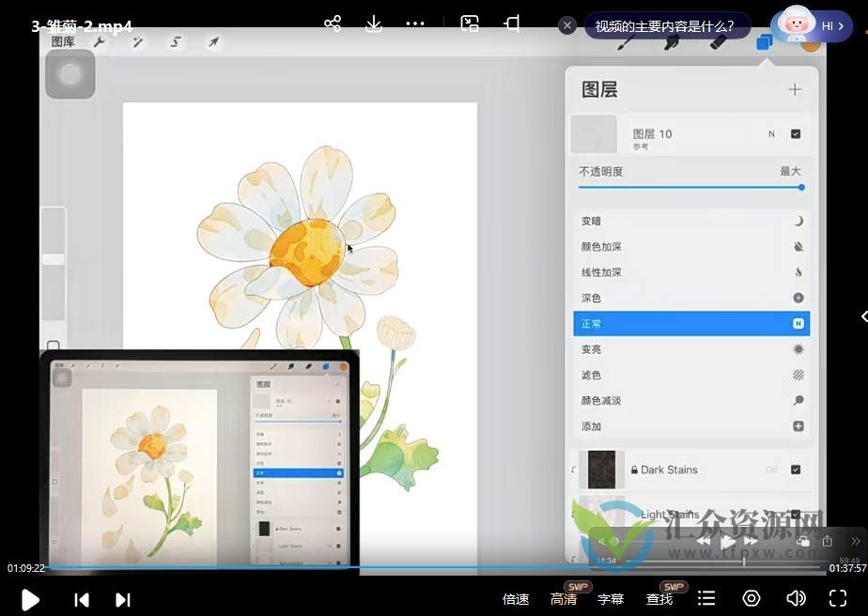868x616 pixels.
Task: Click the video download icon at top
Action: tap(374, 23)
